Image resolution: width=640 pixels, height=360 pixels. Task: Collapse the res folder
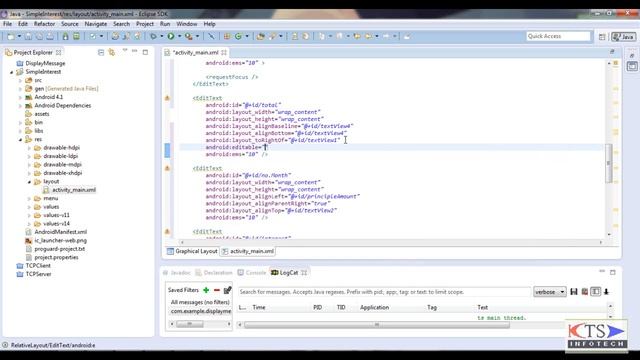click(20, 140)
